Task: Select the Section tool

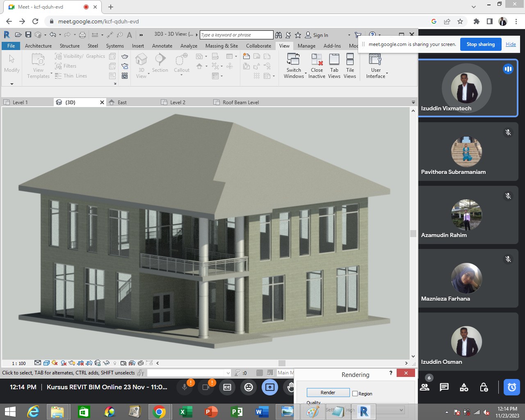Action: click(x=160, y=63)
